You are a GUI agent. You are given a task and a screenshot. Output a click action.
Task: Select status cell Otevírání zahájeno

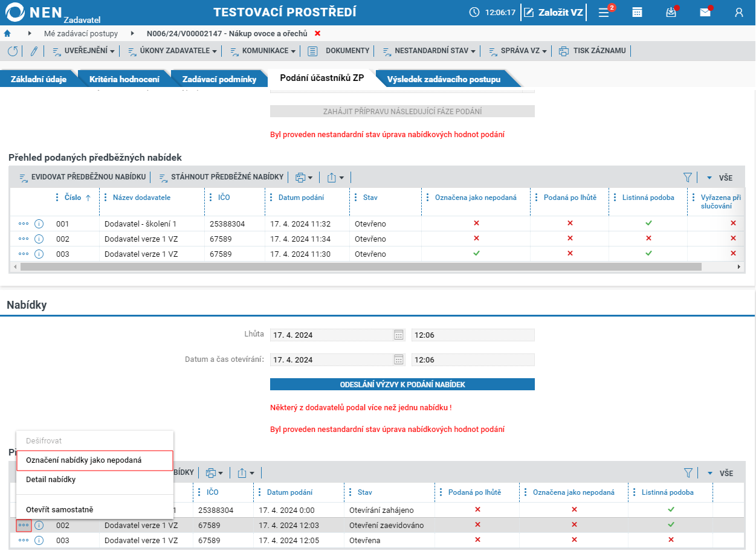(x=389, y=510)
